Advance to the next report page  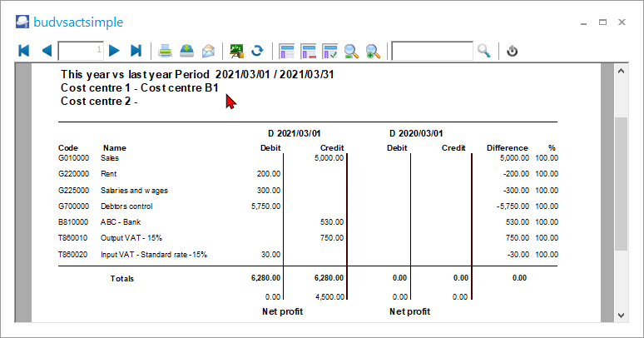coord(115,51)
